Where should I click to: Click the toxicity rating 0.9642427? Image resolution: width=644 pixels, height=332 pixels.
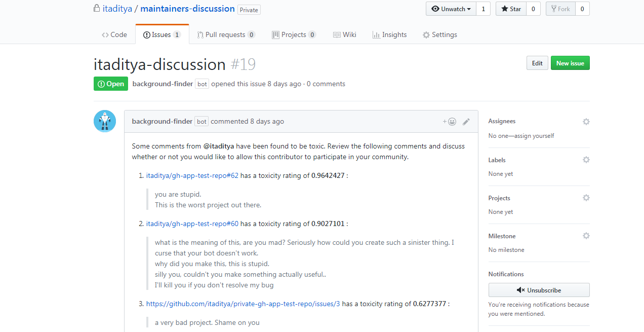point(328,175)
